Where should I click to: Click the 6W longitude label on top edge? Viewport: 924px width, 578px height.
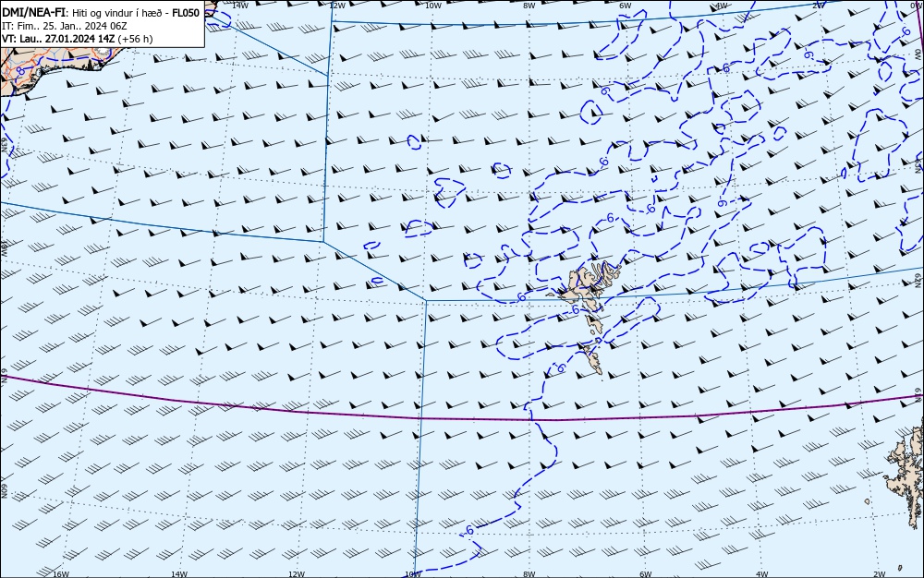point(626,5)
